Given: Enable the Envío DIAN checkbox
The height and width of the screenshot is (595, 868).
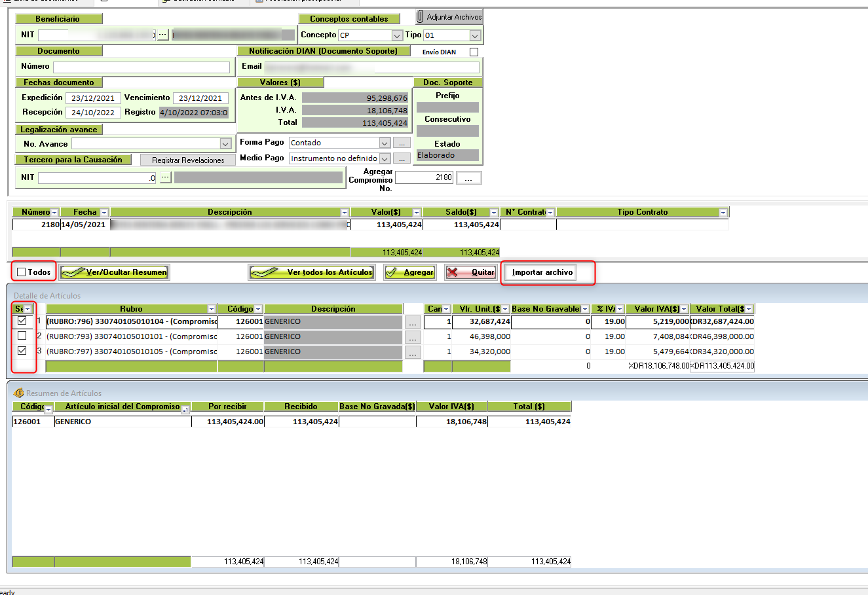Looking at the screenshot, I should (474, 52).
